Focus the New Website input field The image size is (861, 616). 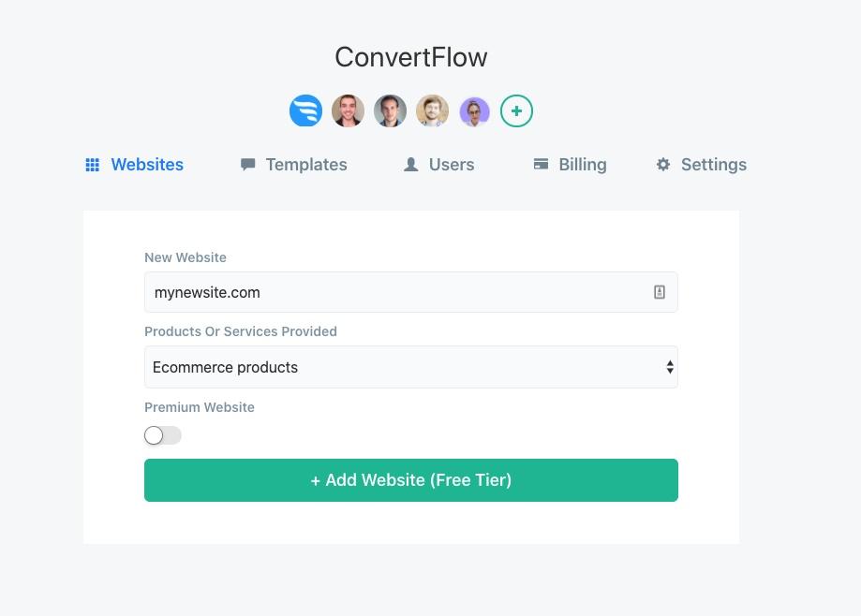(x=410, y=292)
